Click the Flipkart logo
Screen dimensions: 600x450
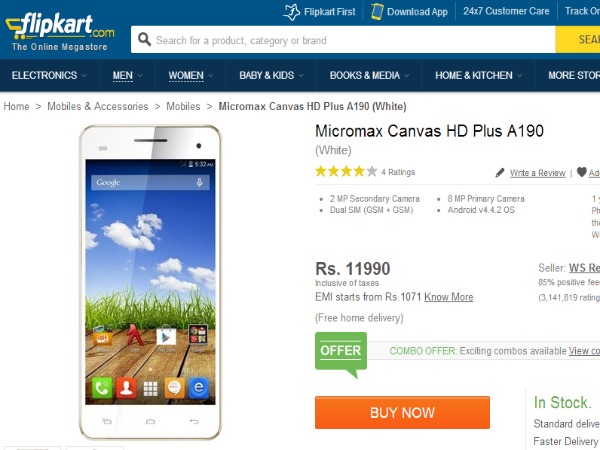[59, 28]
